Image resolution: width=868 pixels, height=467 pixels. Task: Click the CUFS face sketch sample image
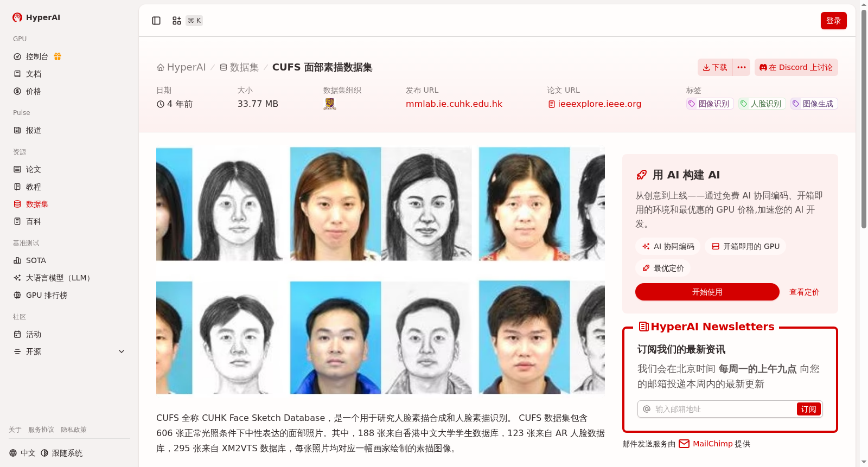(x=380, y=270)
